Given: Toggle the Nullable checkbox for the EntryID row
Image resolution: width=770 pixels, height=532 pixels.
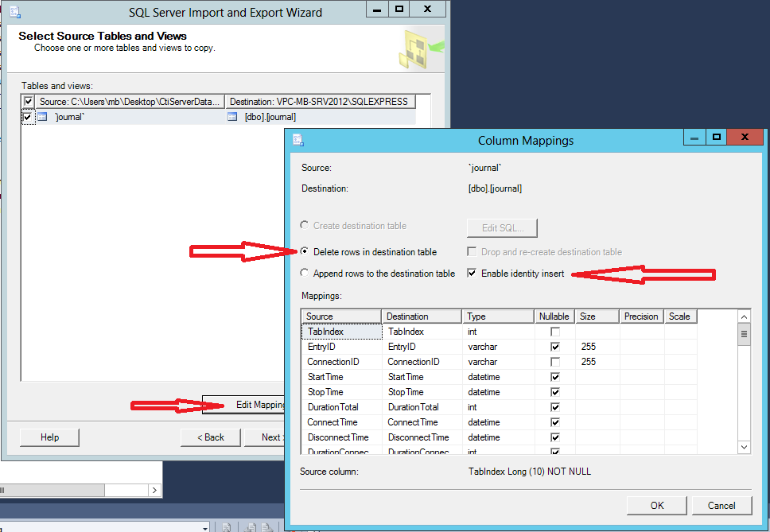Looking at the screenshot, I should 554,347.
